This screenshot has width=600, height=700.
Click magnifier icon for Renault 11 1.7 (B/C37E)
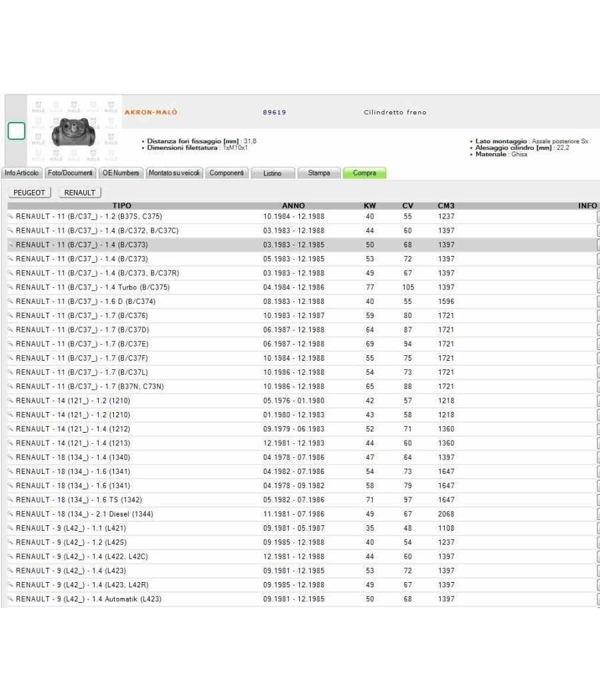tap(10, 344)
